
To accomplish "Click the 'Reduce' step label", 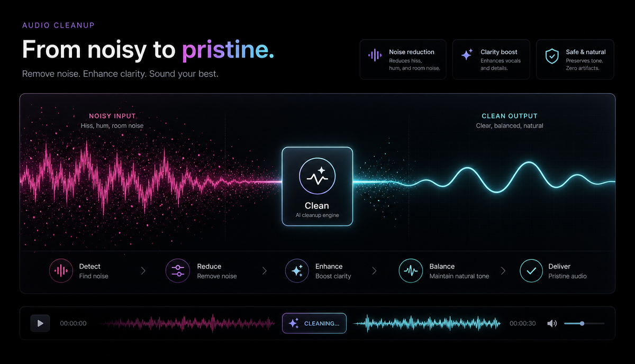I will tap(209, 266).
